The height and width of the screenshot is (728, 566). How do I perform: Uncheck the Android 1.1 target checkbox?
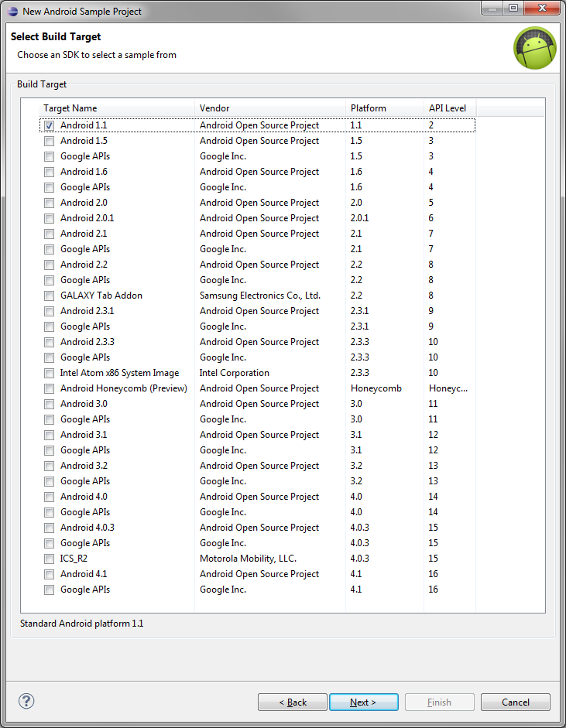50,125
